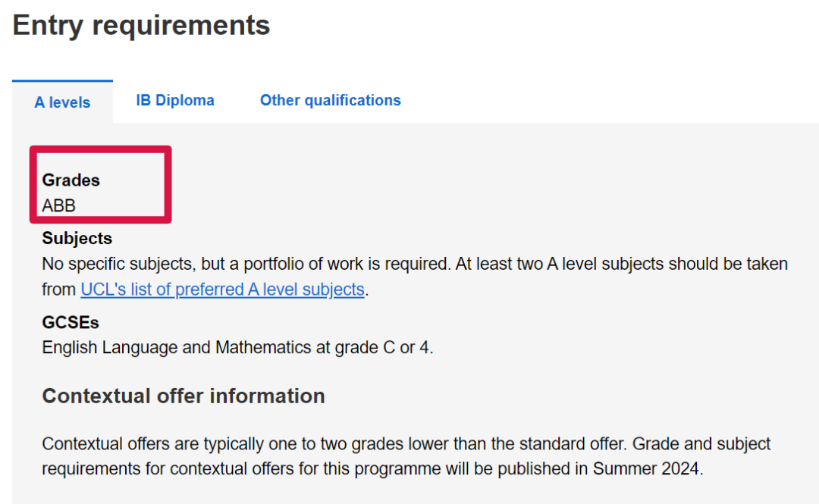Click the 'Contextual offers are typically' sentence
Image resolution: width=819 pixels, height=504 pixels.
point(333,444)
